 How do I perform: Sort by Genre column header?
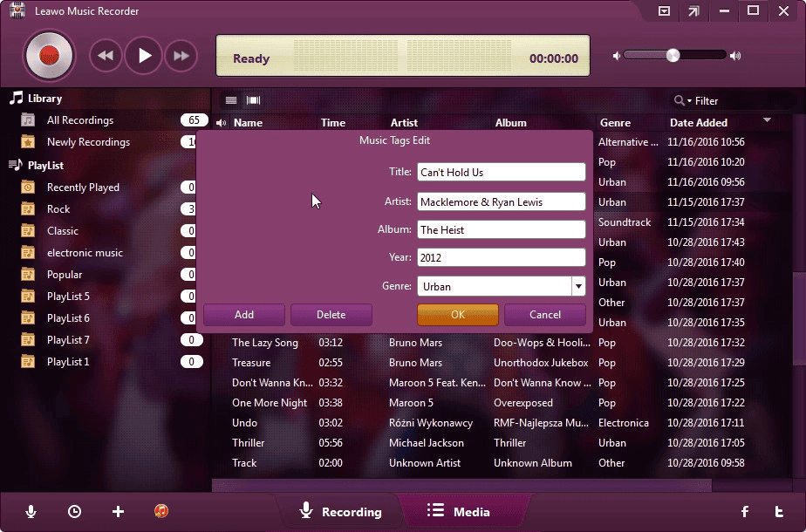[615, 122]
